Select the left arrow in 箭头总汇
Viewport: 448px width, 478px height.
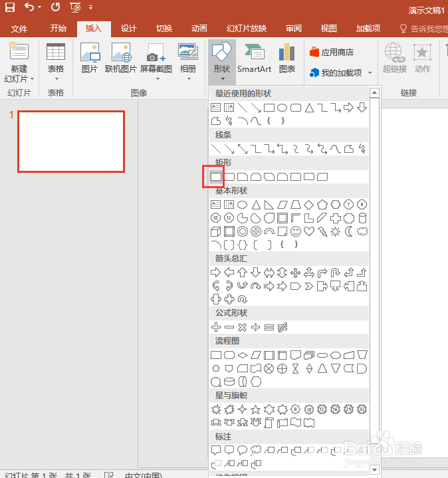coord(229,273)
